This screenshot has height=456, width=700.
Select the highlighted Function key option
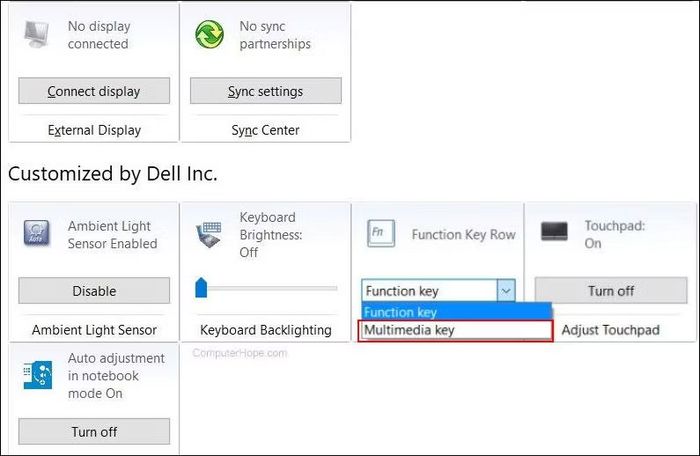tap(456, 312)
